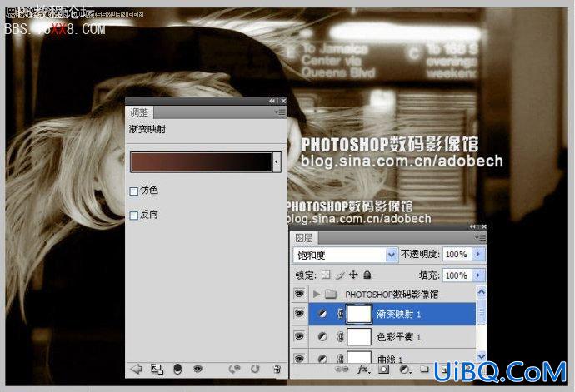Enable the 仿色 dither checkbox

pyautogui.click(x=134, y=191)
